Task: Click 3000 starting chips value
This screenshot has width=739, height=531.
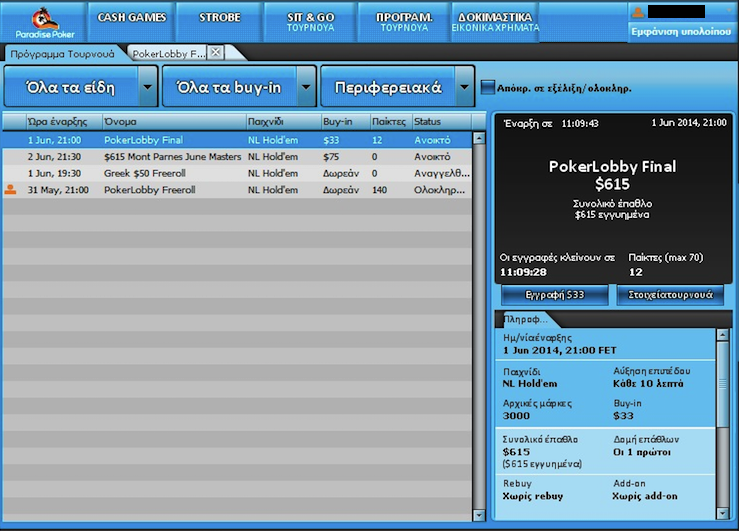Action: point(516,416)
